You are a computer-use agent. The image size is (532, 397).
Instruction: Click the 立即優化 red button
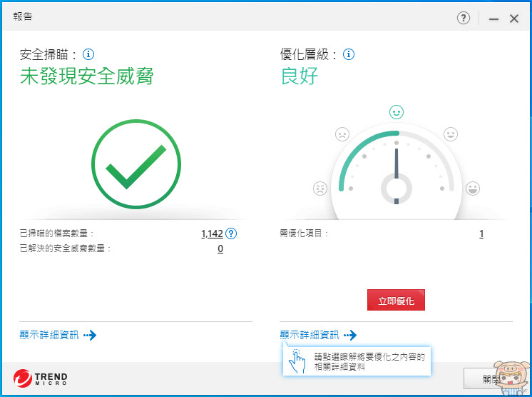(396, 300)
